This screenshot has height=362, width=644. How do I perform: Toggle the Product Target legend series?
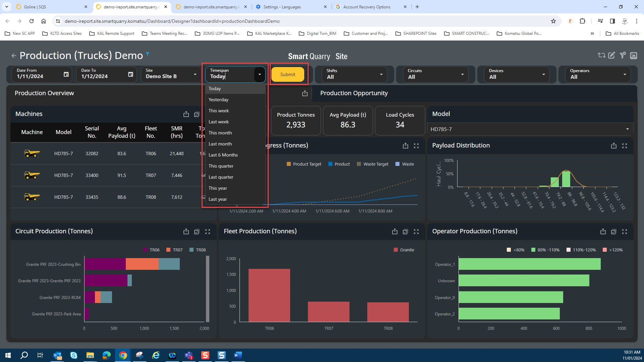click(304, 164)
